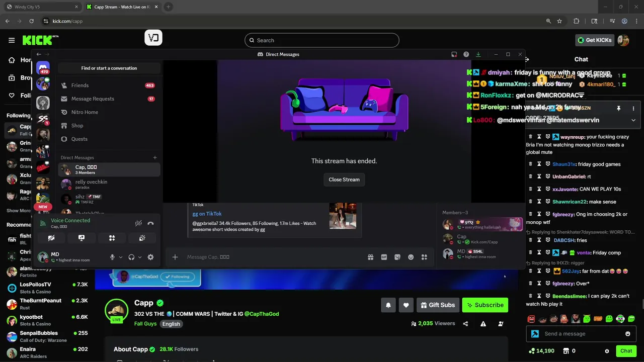Report stream with warning icon
The width and height of the screenshot is (644, 362).
(x=483, y=324)
